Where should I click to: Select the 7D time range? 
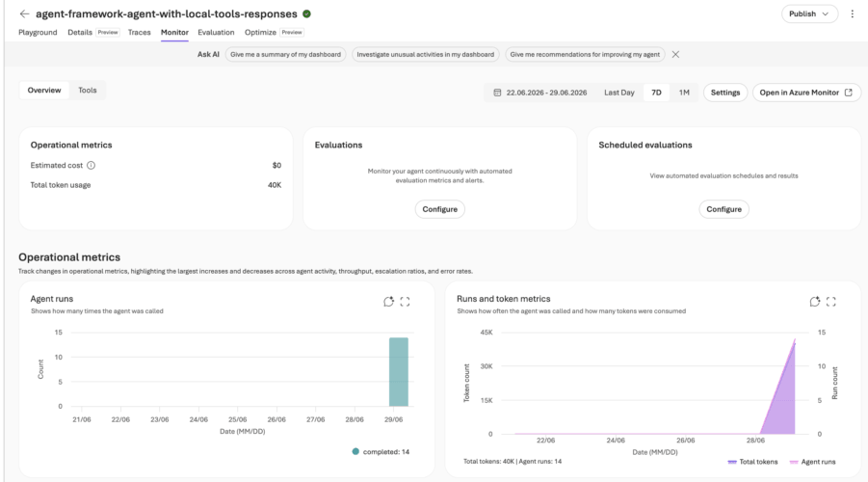click(x=656, y=93)
